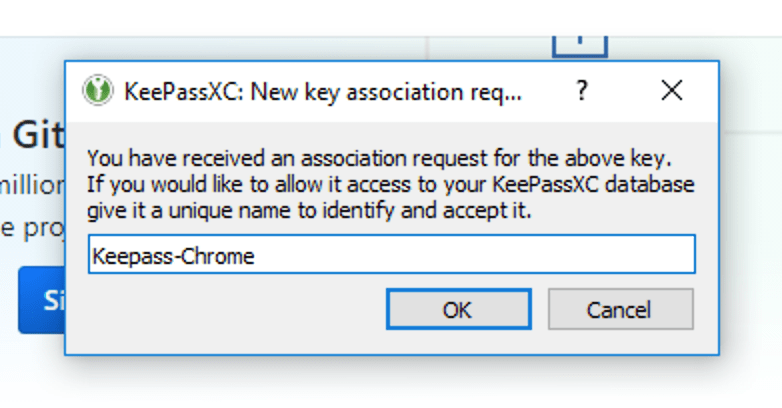Confirm the association with OK
Viewport: 782px width, 408px height.
(456, 309)
